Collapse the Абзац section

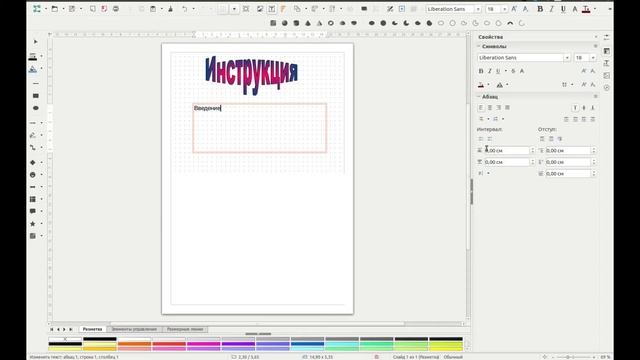pos(479,97)
